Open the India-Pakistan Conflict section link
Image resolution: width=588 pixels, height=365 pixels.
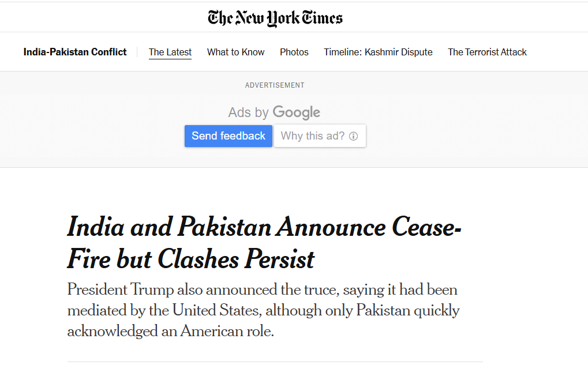(75, 52)
